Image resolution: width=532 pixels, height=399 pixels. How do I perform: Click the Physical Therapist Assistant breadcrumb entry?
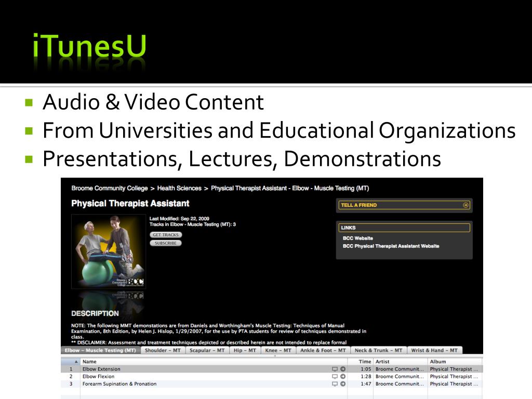click(x=290, y=188)
